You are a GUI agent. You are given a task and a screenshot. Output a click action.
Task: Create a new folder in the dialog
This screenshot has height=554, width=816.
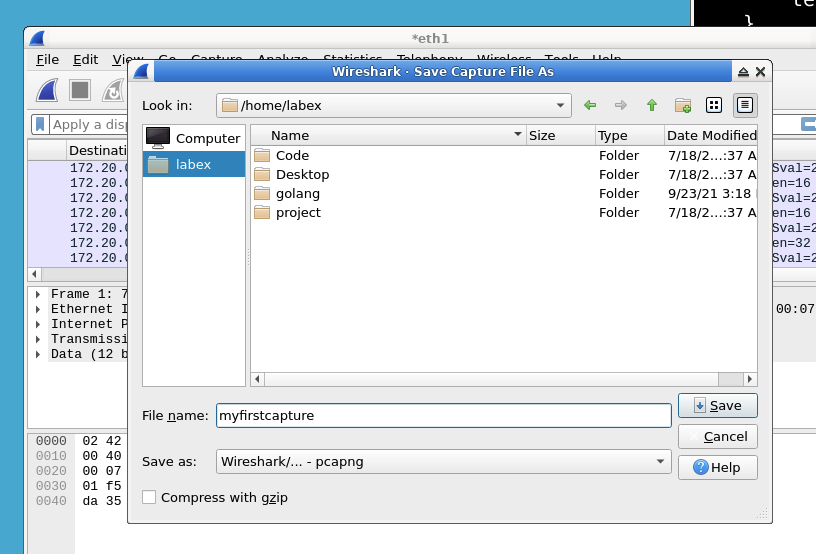point(683,105)
